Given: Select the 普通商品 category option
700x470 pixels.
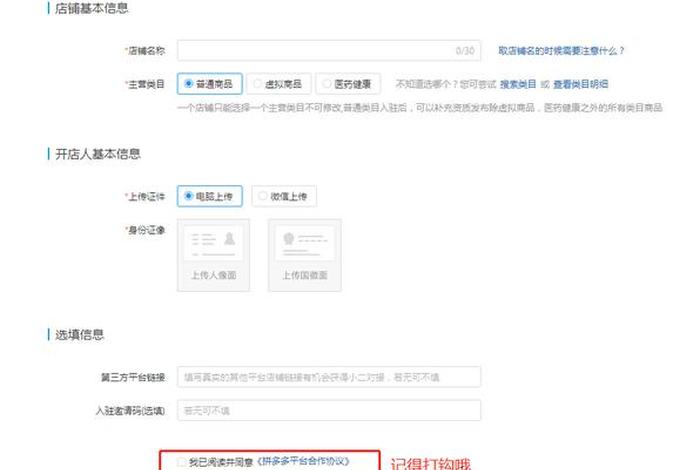Looking at the screenshot, I should click(x=209, y=84).
